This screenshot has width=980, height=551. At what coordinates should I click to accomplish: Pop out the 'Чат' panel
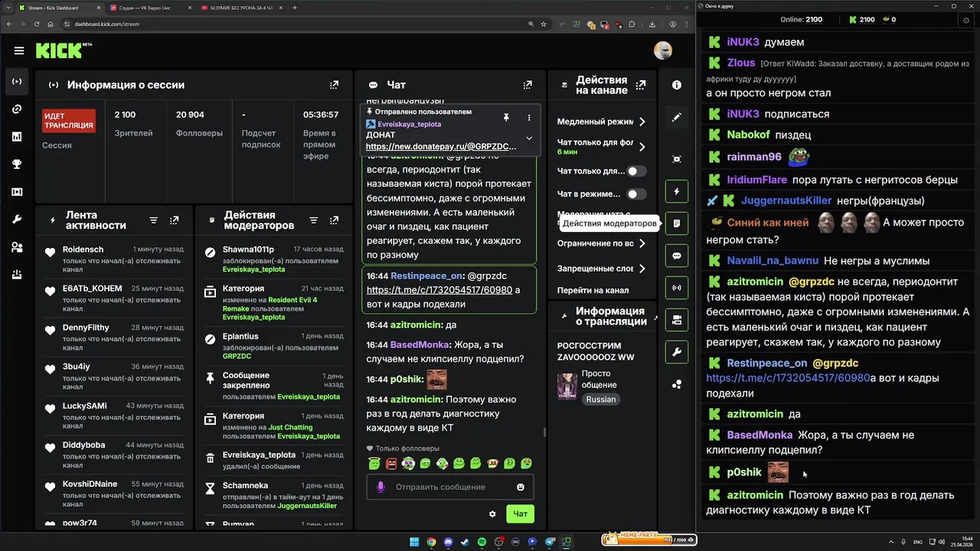pyautogui.click(x=528, y=85)
